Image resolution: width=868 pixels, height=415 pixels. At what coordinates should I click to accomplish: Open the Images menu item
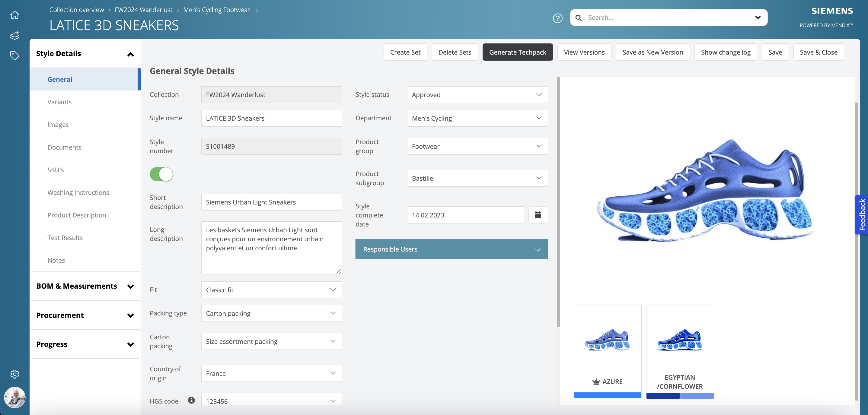click(x=85, y=124)
